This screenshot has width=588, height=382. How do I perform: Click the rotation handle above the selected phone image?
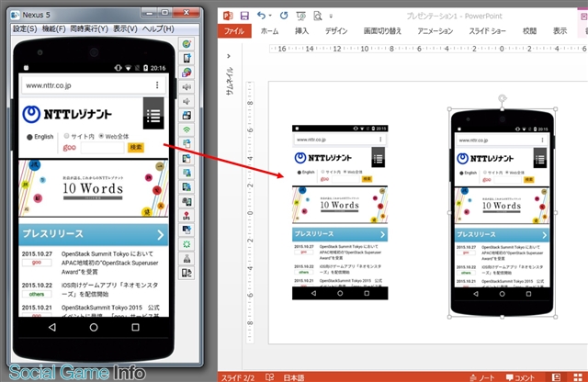tap(503, 98)
